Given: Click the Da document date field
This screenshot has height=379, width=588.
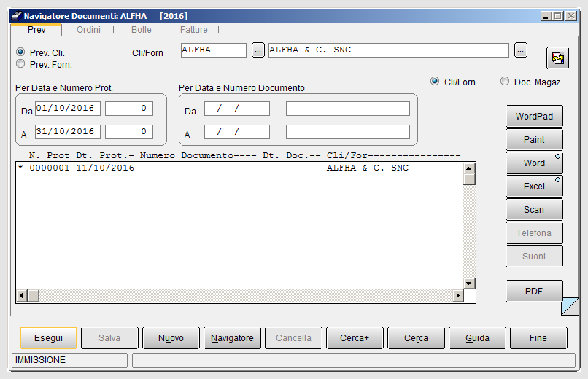Looking at the screenshot, I should click(236, 109).
